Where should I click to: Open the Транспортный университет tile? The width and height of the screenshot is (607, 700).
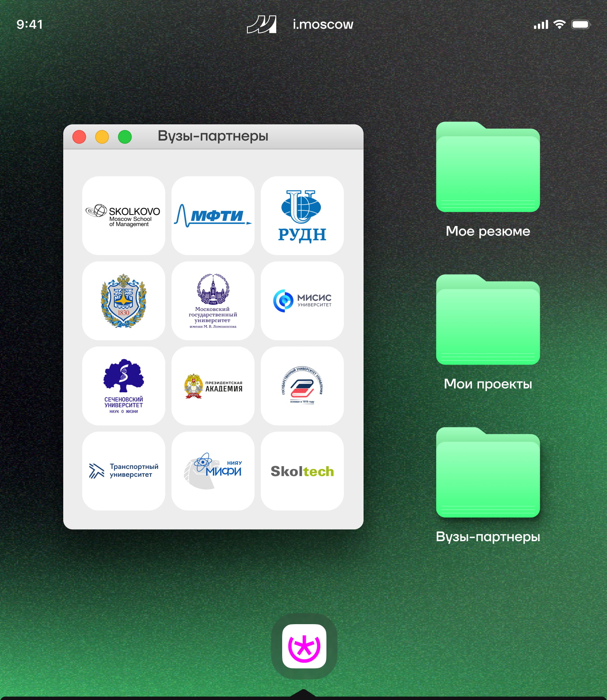123,471
